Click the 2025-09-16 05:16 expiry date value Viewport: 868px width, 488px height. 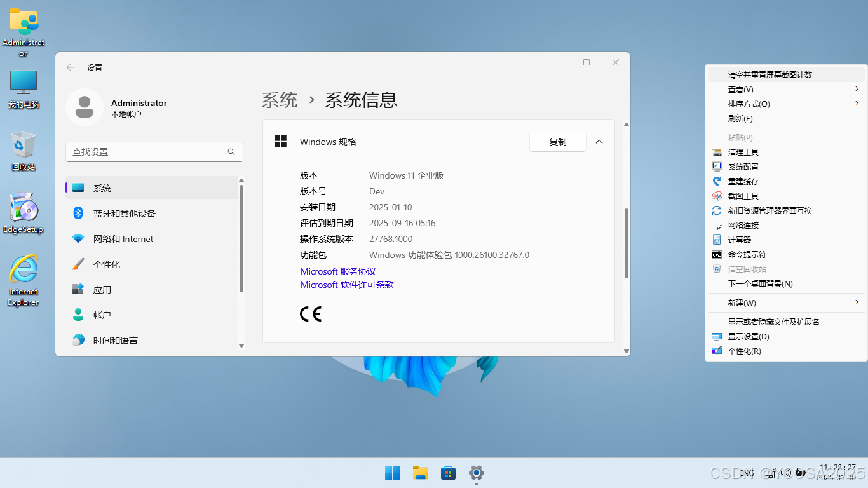[x=402, y=223]
